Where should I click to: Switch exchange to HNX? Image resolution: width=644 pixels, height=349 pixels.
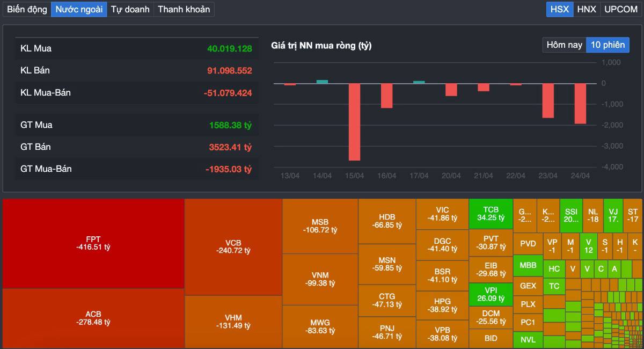click(587, 9)
